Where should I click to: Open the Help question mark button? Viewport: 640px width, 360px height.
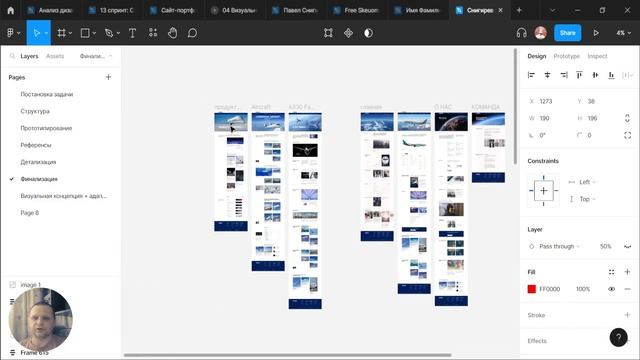pos(618,338)
